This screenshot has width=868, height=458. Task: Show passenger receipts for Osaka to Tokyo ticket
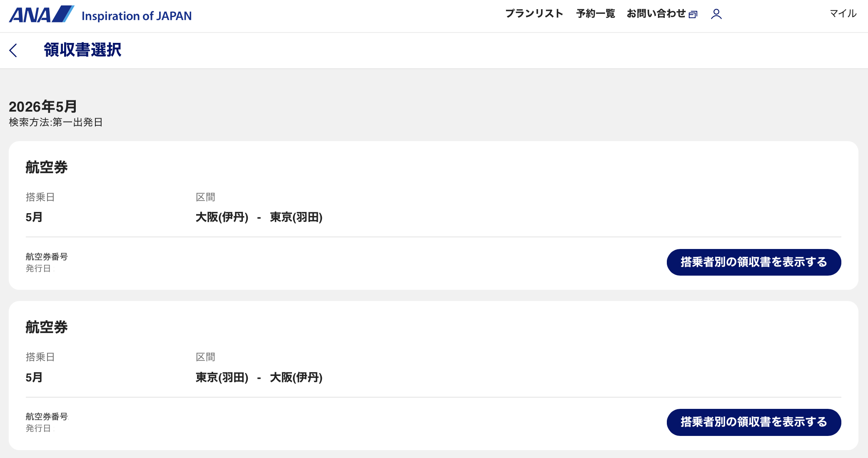(x=754, y=262)
